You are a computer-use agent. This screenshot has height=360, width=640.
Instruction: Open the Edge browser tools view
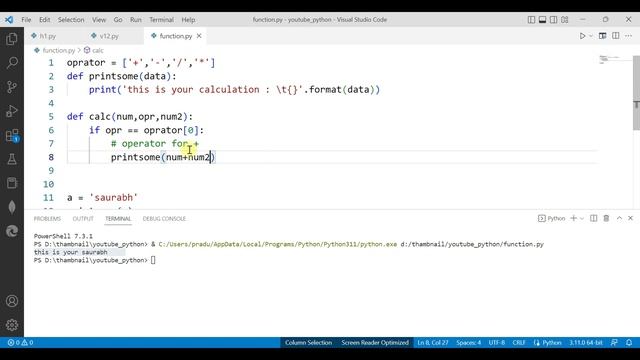click(x=12, y=231)
